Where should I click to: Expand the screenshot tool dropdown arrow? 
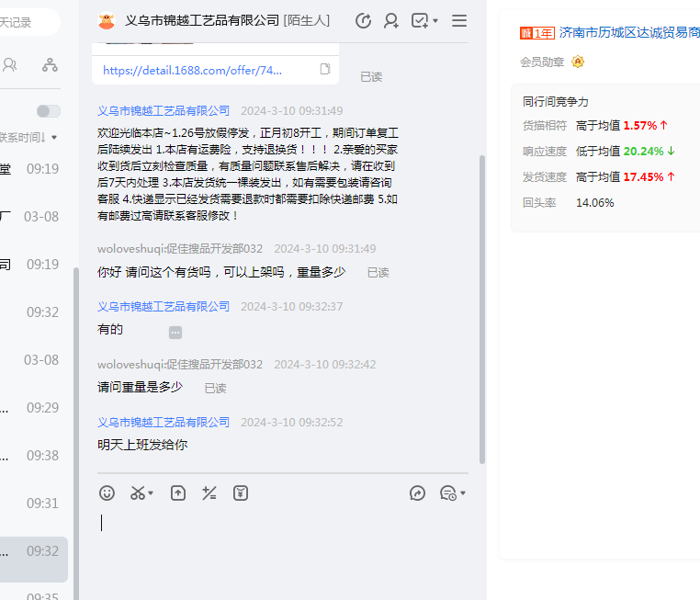[x=152, y=494]
